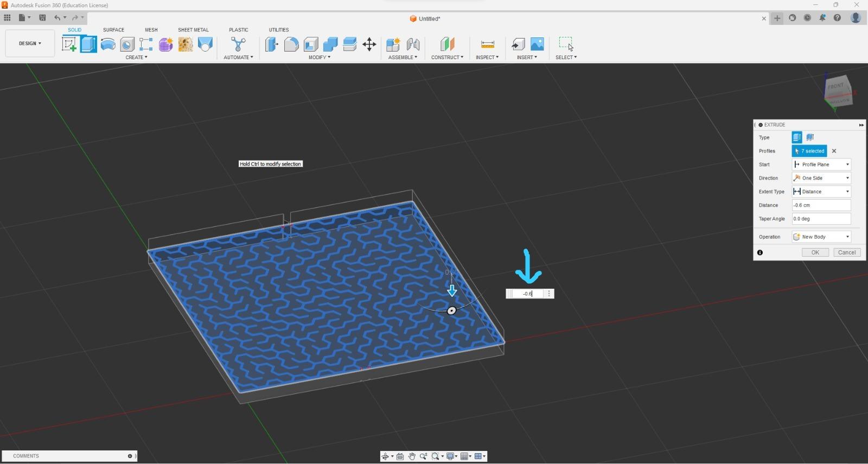868x464 pixels.
Task: Switch to the PLASTIC tab
Action: [x=238, y=30]
